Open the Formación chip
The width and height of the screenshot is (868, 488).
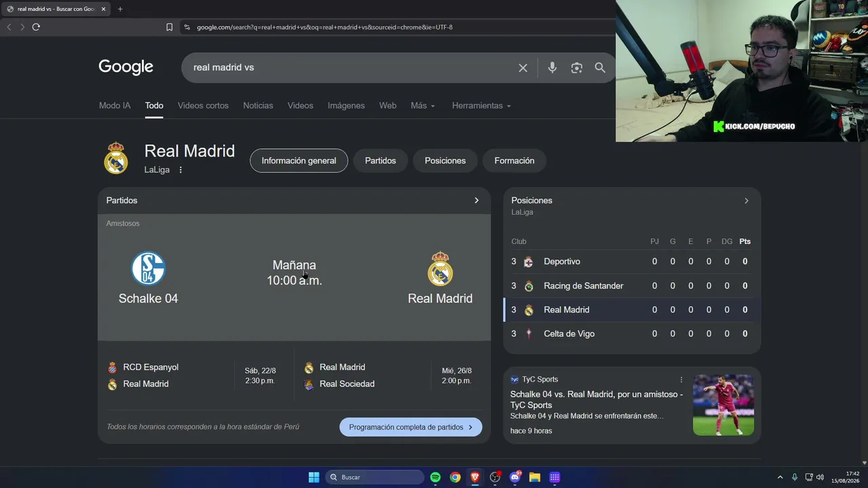[514, 161]
